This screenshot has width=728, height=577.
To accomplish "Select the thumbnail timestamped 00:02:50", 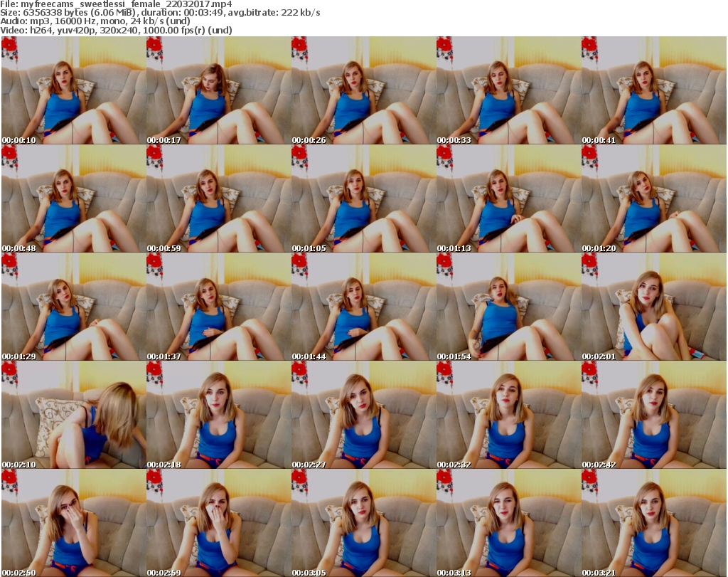I will (73, 523).
